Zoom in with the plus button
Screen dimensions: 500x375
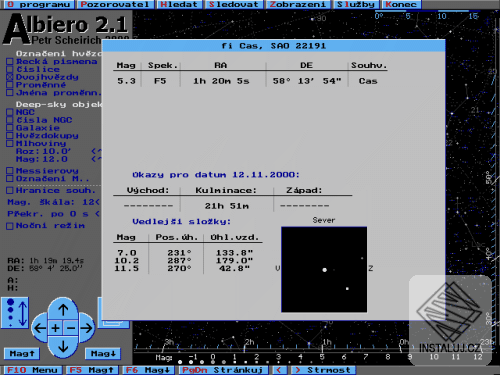tap(56, 328)
